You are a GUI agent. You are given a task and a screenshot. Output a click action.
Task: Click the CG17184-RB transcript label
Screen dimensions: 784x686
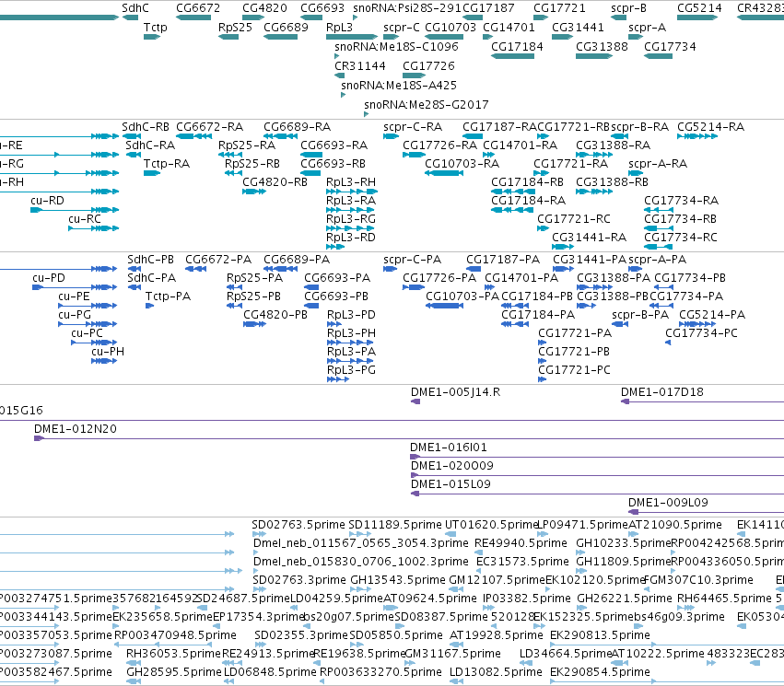pos(528,182)
